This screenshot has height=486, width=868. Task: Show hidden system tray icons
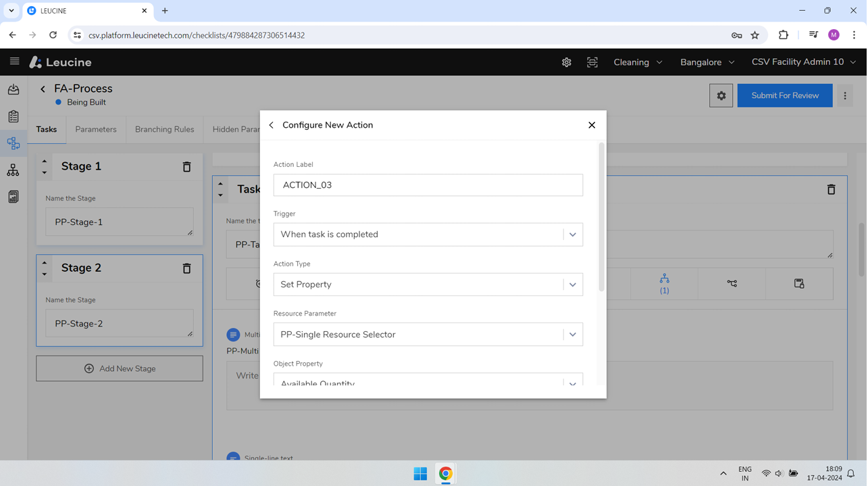[723, 474]
